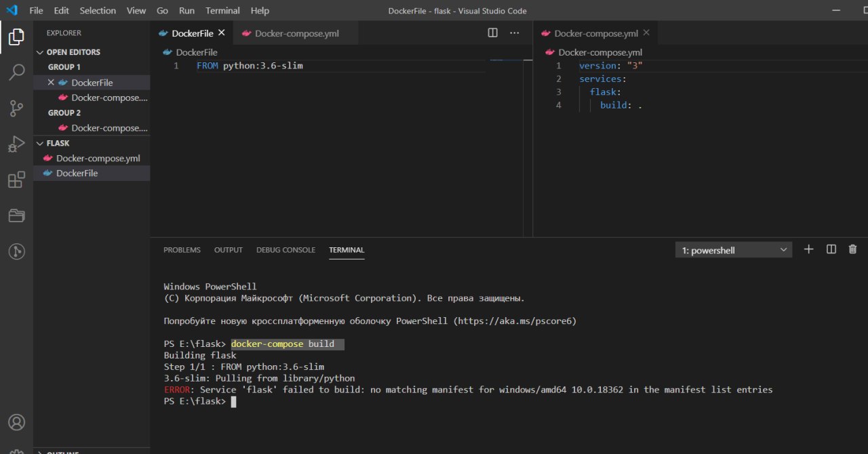
Task: Split the editor right using the split icon
Action: 493,33
